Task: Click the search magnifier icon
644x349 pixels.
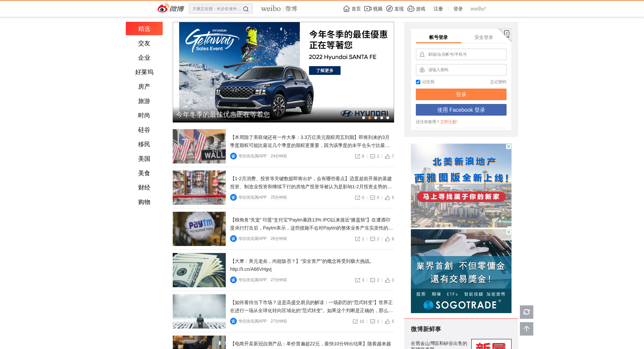Action: click(246, 9)
